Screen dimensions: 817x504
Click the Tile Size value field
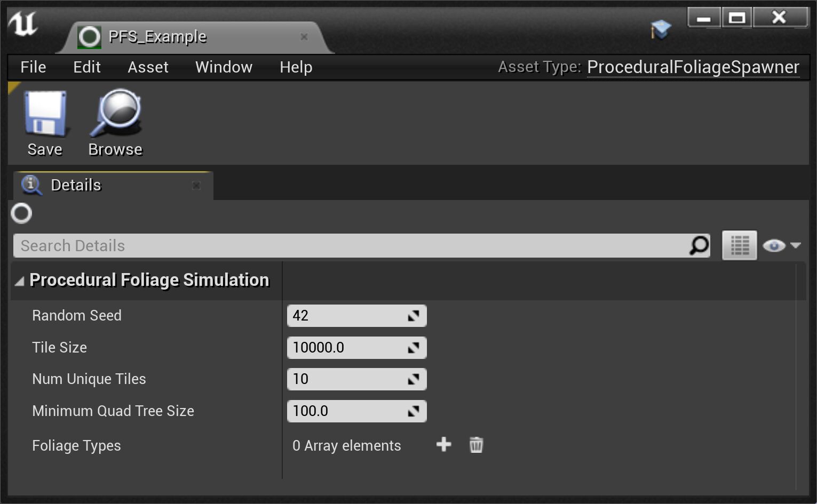tap(347, 348)
